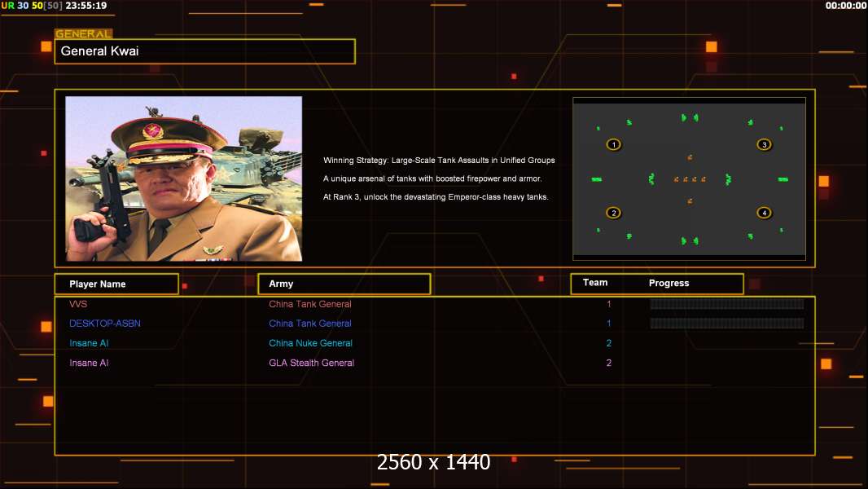
Task: Click the General Kwai portrait image
Action: point(184,178)
